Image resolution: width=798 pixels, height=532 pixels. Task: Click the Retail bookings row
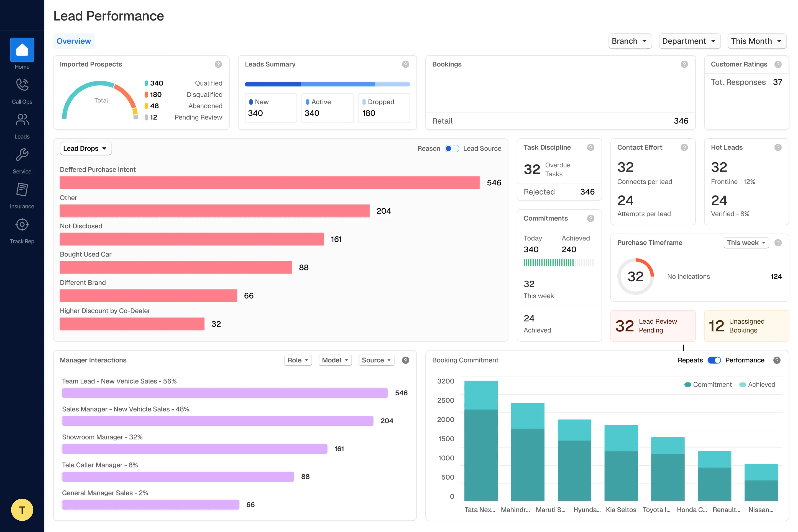(560, 121)
